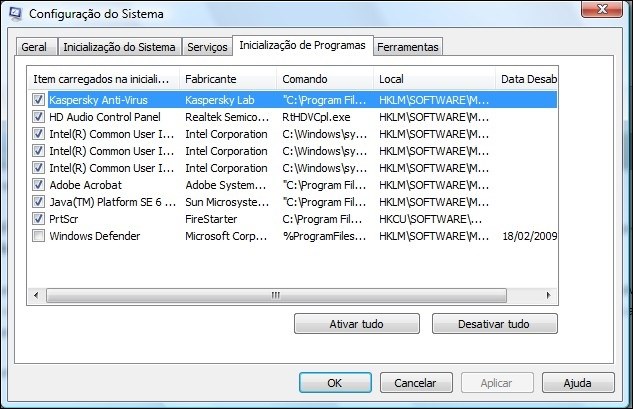633x409 pixels.
Task: Toggle the Adobe Acrobat startup checkbox
Action: 38,185
